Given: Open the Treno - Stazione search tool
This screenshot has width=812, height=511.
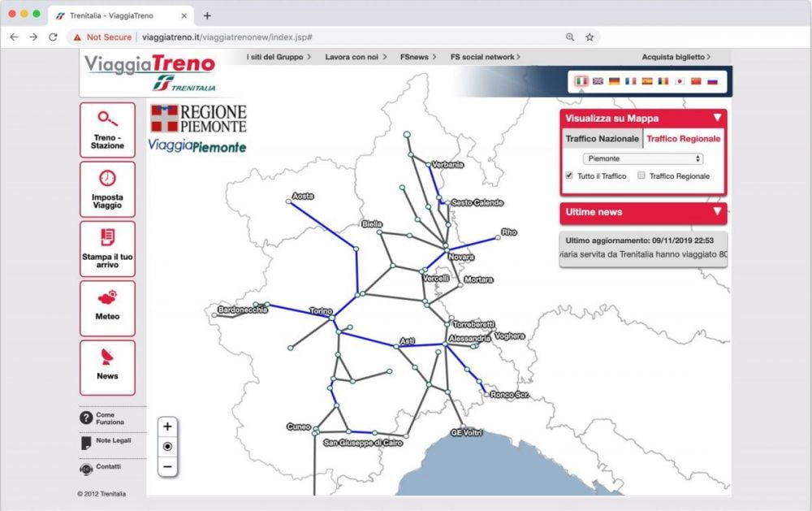Looking at the screenshot, I should (x=108, y=130).
